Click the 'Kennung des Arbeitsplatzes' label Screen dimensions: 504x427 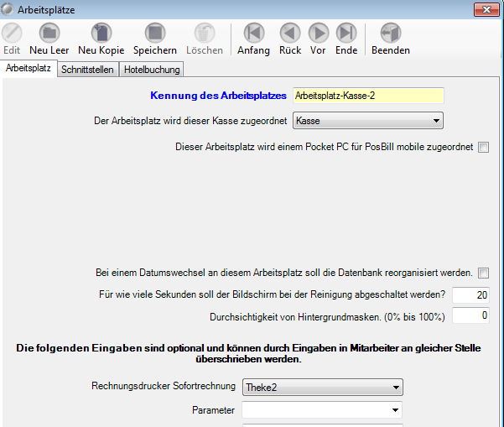218,96
